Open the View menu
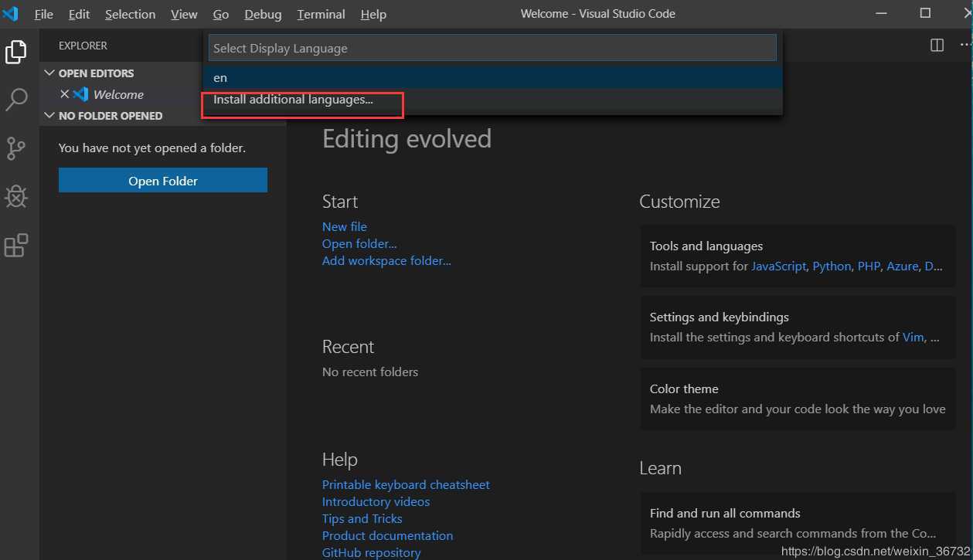This screenshot has height=560, width=973. click(184, 15)
